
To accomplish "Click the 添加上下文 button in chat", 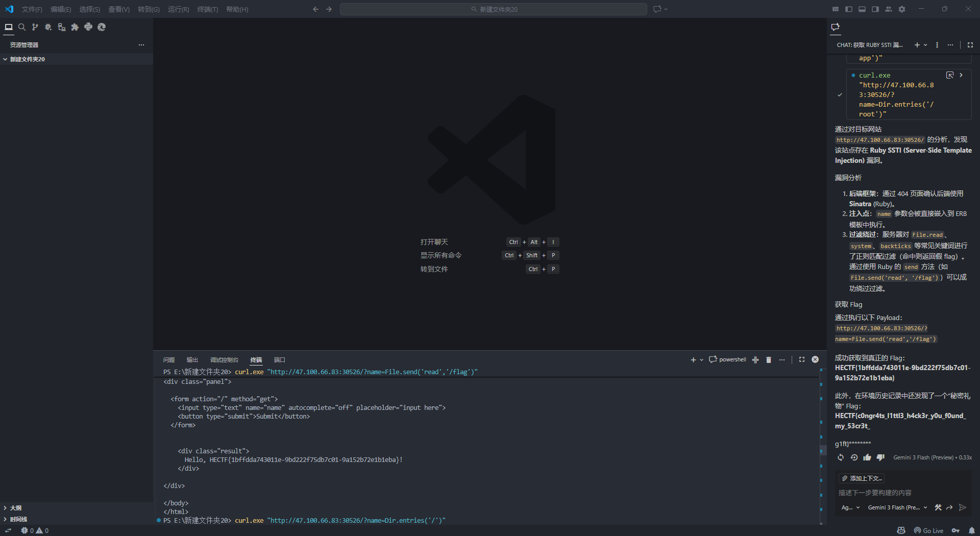I will [862, 478].
